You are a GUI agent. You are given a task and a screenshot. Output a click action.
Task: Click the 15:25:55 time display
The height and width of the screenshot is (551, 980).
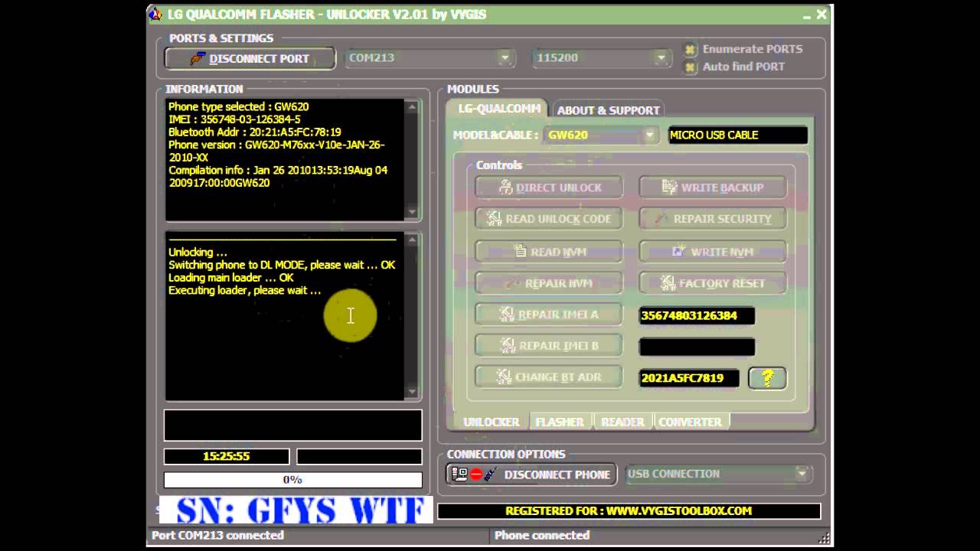tap(227, 456)
